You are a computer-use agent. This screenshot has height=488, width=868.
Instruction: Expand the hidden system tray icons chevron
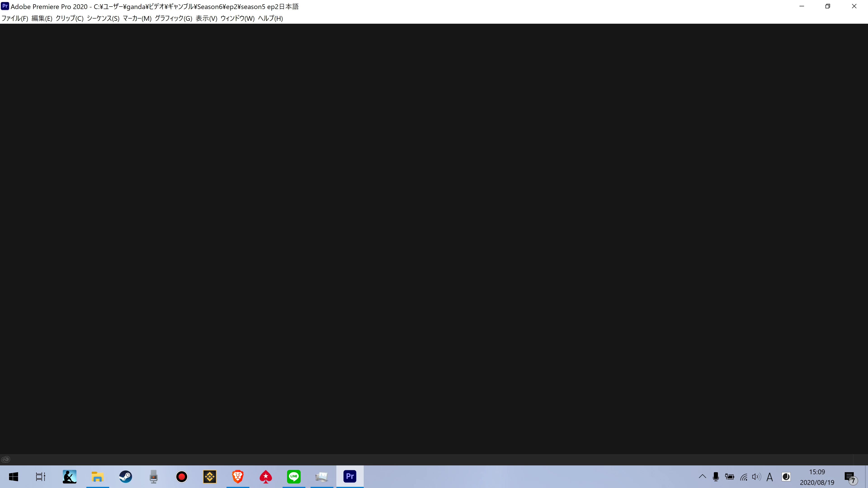(x=702, y=476)
